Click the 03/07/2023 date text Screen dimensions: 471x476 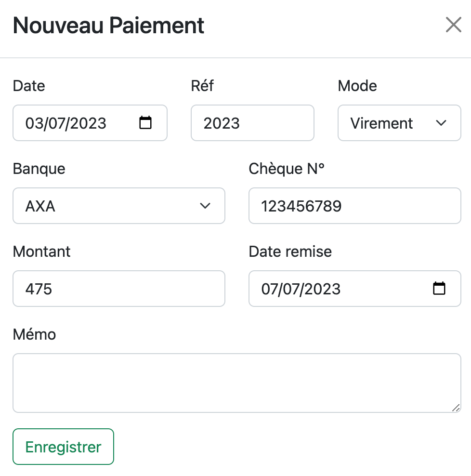66,123
